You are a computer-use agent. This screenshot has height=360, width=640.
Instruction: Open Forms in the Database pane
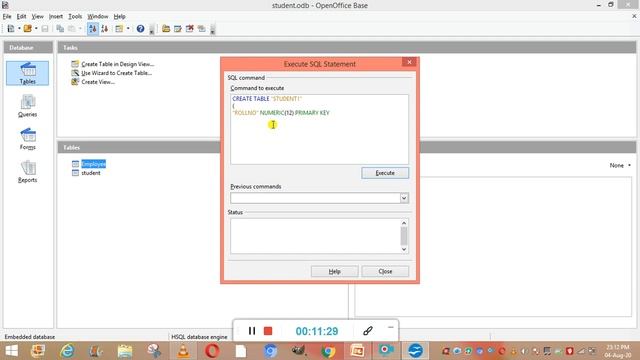click(x=27, y=139)
